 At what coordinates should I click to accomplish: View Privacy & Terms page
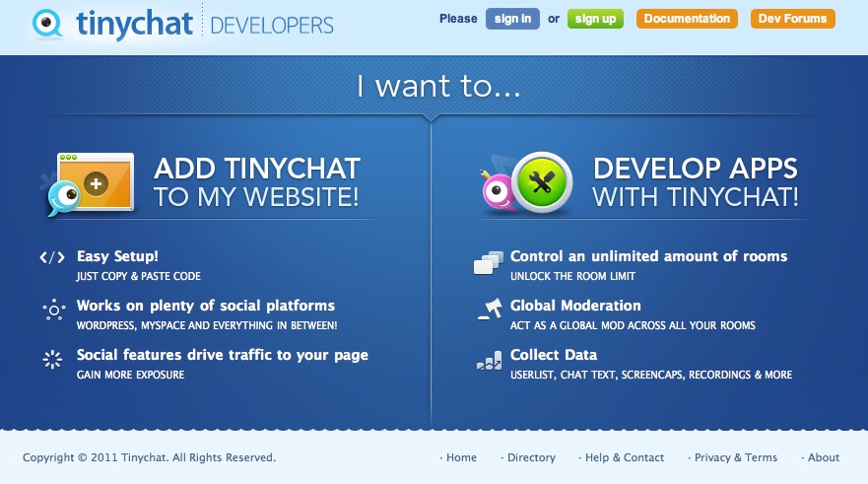pos(735,457)
